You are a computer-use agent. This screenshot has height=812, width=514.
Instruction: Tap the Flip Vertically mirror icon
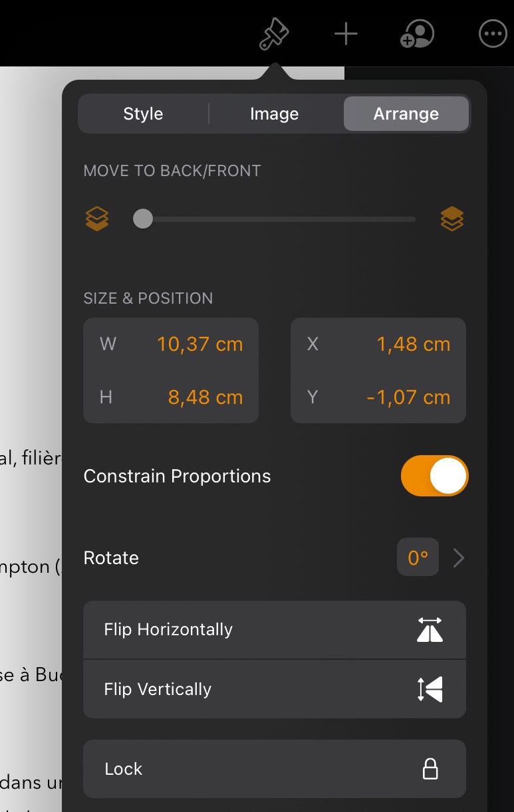pyautogui.click(x=430, y=689)
